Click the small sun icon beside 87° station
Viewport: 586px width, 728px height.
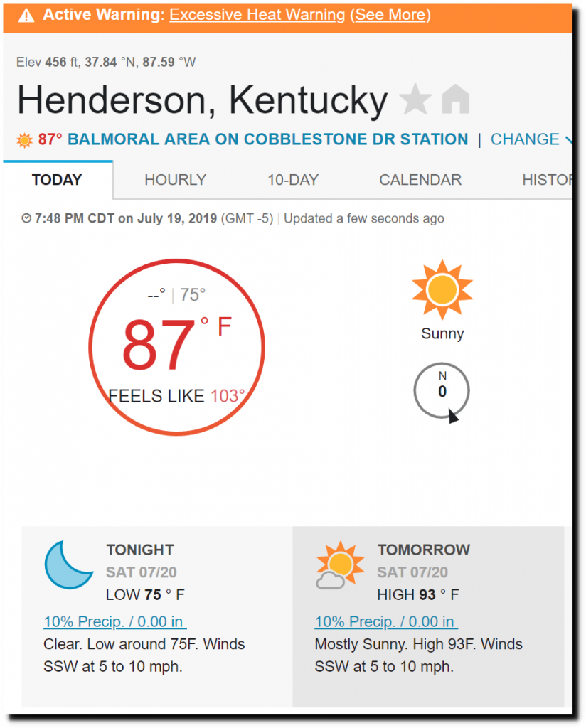pos(25,140)
